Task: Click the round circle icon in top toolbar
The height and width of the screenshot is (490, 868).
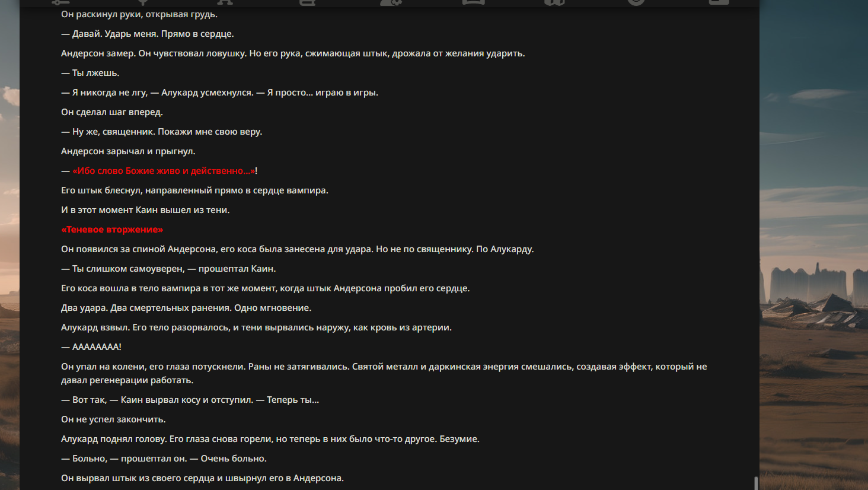Action: [636, 2]
